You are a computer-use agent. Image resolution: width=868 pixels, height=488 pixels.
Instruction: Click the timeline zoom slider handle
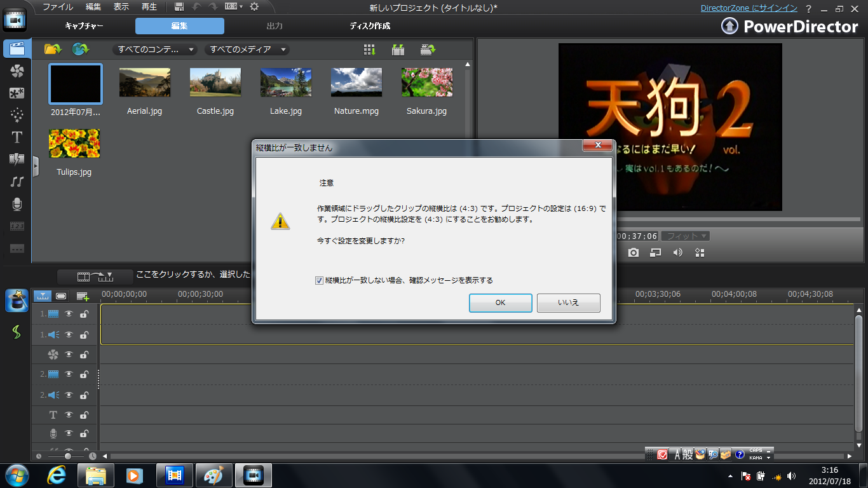(67, 456)
